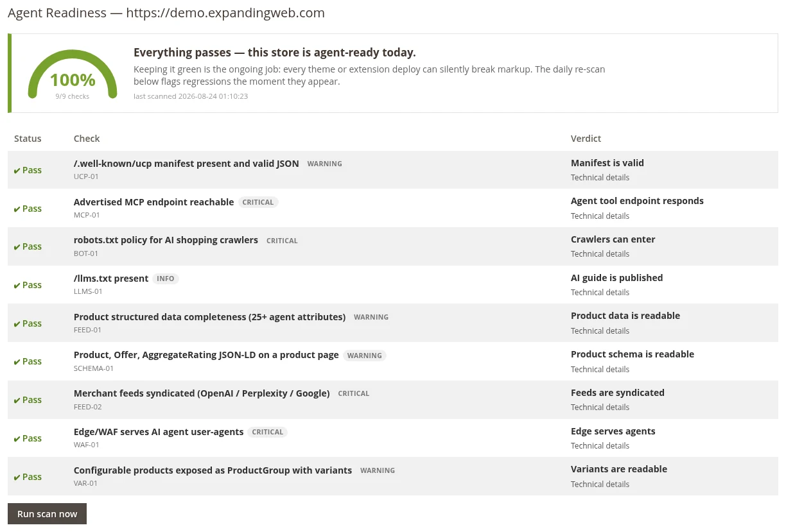Show Technical details under Feeds are syndicated
Viewport: 786px width, 532px height.
(x=600, y=408)
